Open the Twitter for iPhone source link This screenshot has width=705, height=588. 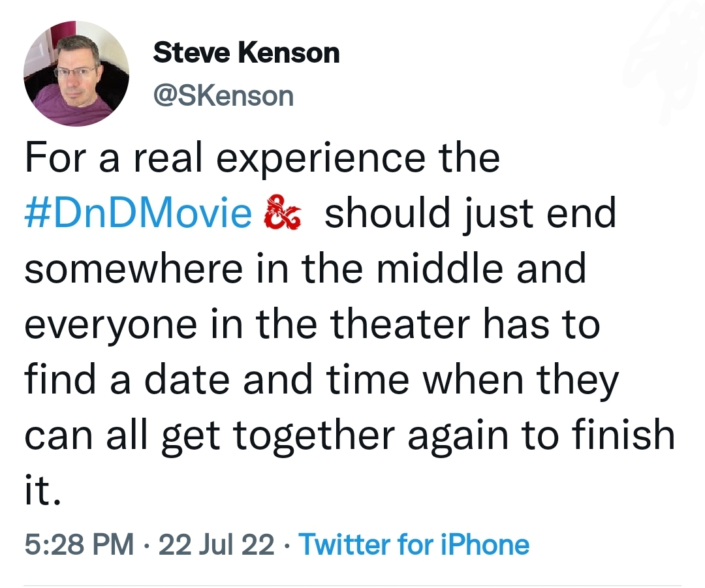[413, 544]
